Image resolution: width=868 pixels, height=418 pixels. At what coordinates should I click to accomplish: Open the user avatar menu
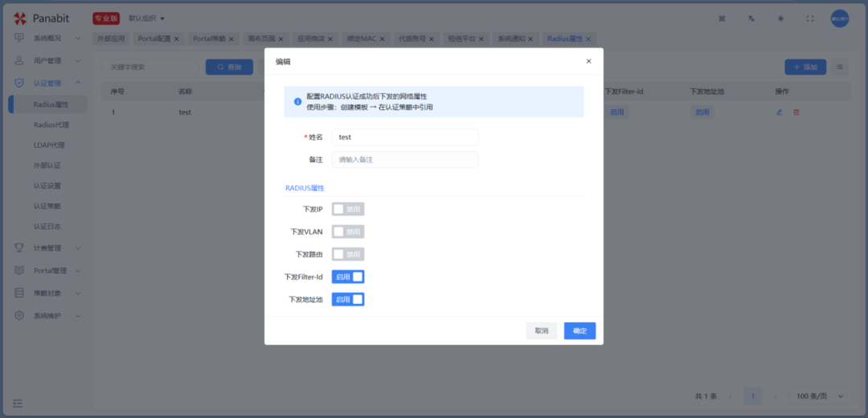(839, 18)
